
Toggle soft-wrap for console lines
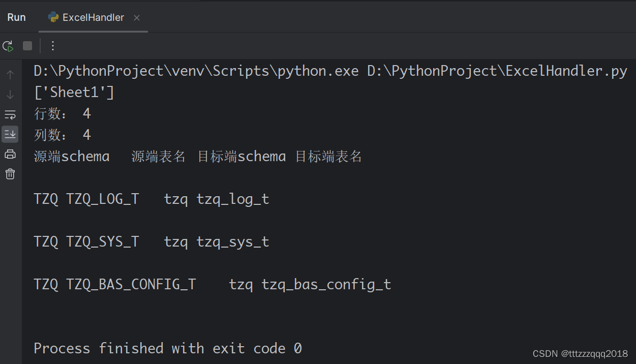pyautogui.click(x=10, y=114)
